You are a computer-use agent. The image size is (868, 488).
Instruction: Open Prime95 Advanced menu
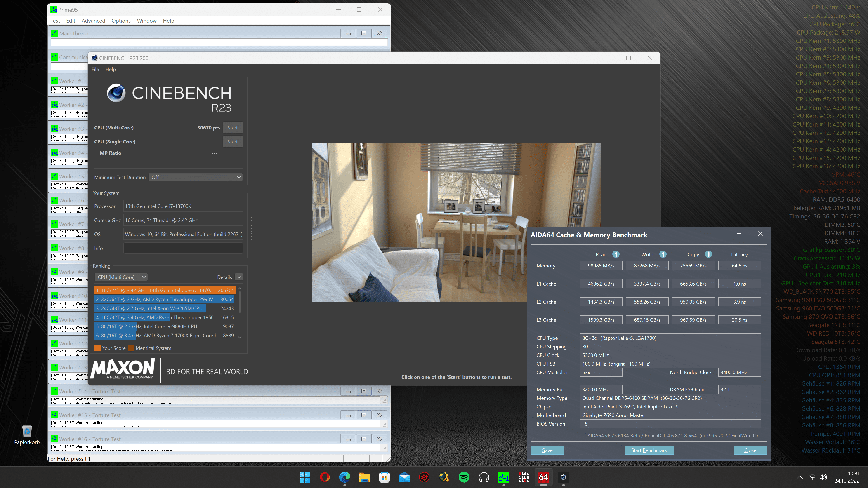click(x=93, y=21)
